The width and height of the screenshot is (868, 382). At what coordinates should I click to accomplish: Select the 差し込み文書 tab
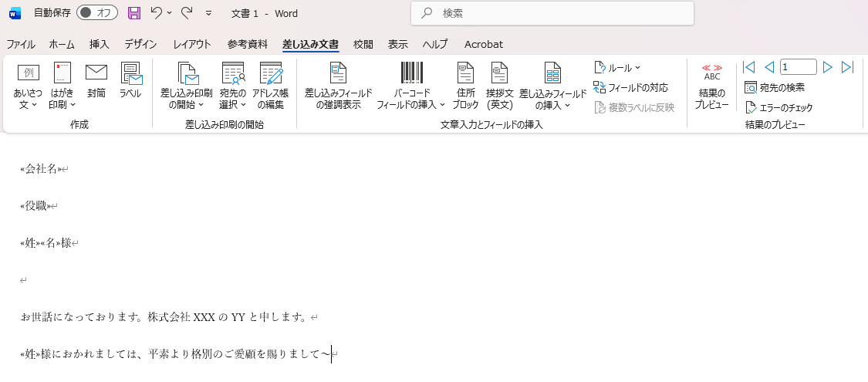pos(311,44)
